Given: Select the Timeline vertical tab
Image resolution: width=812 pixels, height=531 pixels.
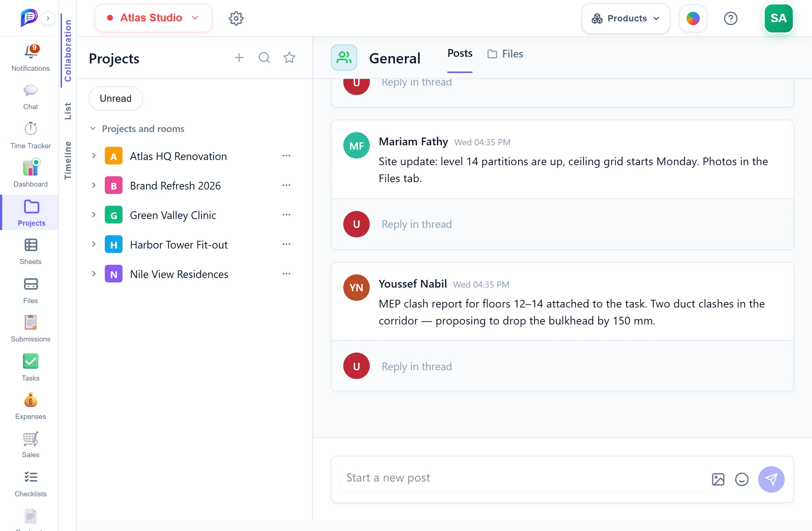Looking at the screenshot, I should (x=68, y=160).
